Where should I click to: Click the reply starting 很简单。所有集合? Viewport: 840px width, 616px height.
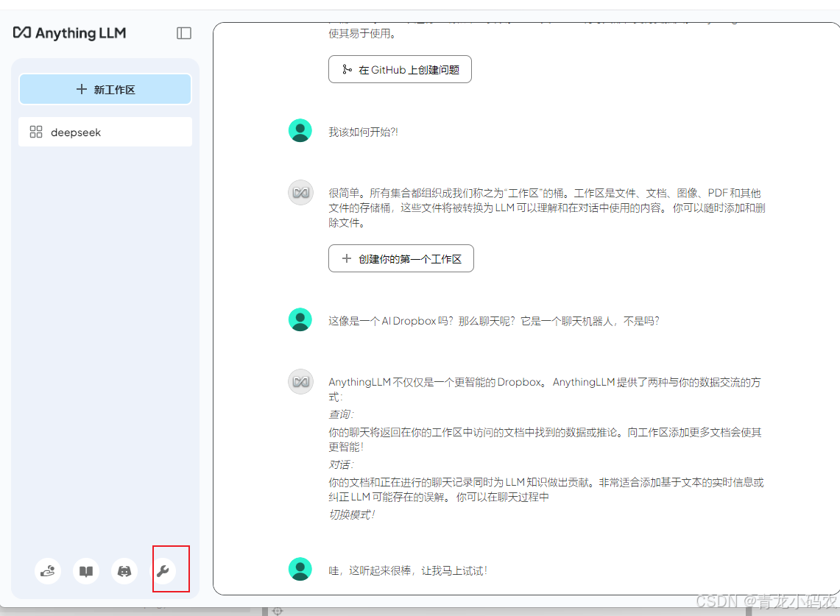pos(546,208)
